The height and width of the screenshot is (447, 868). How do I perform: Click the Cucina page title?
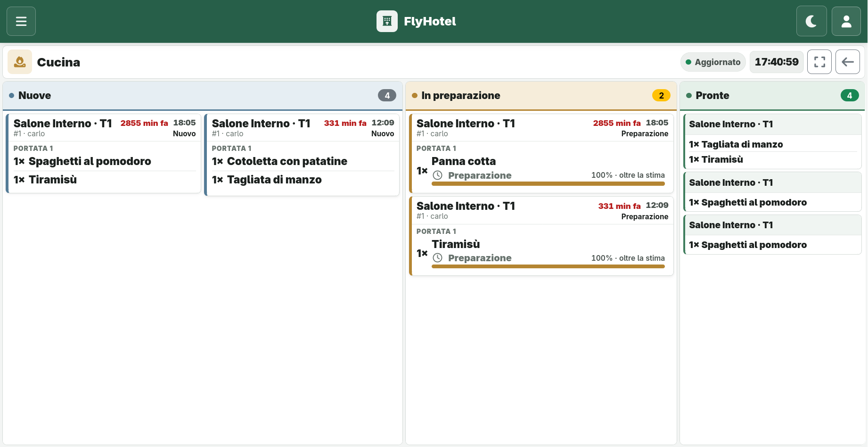[x=58, y=62]
